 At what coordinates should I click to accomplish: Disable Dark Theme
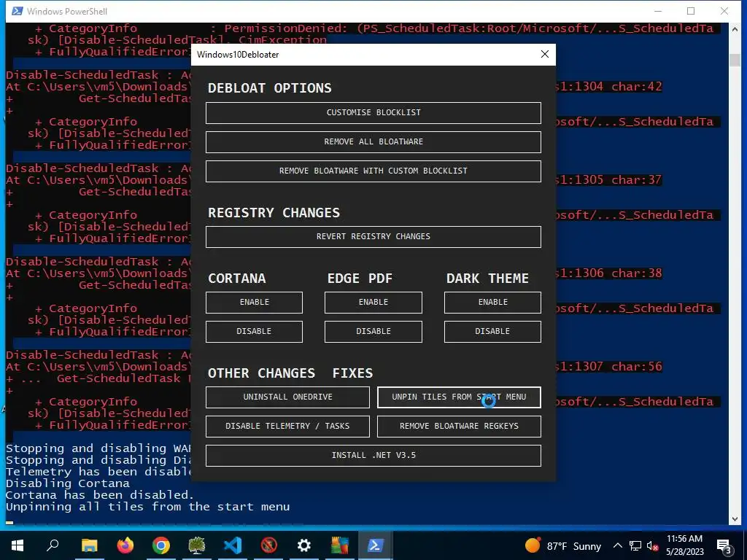[x=492, y=332]
